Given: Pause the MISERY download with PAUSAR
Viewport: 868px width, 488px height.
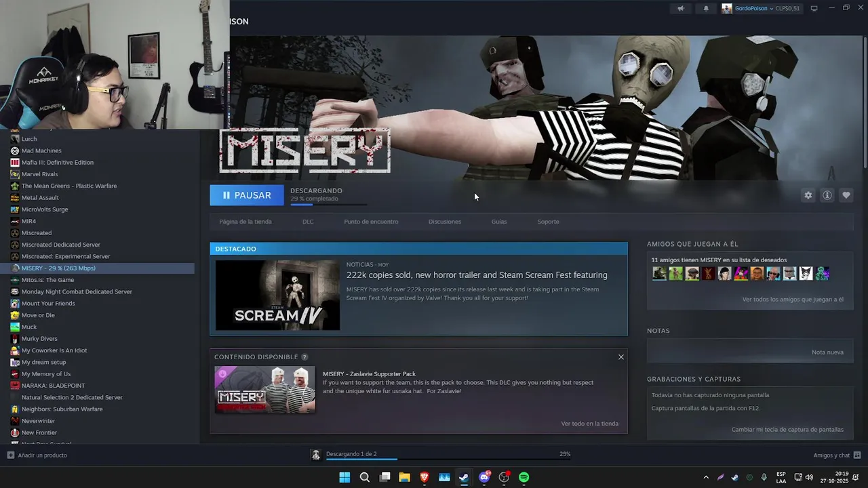Looking at the screenshot, I should pos(247,195).
